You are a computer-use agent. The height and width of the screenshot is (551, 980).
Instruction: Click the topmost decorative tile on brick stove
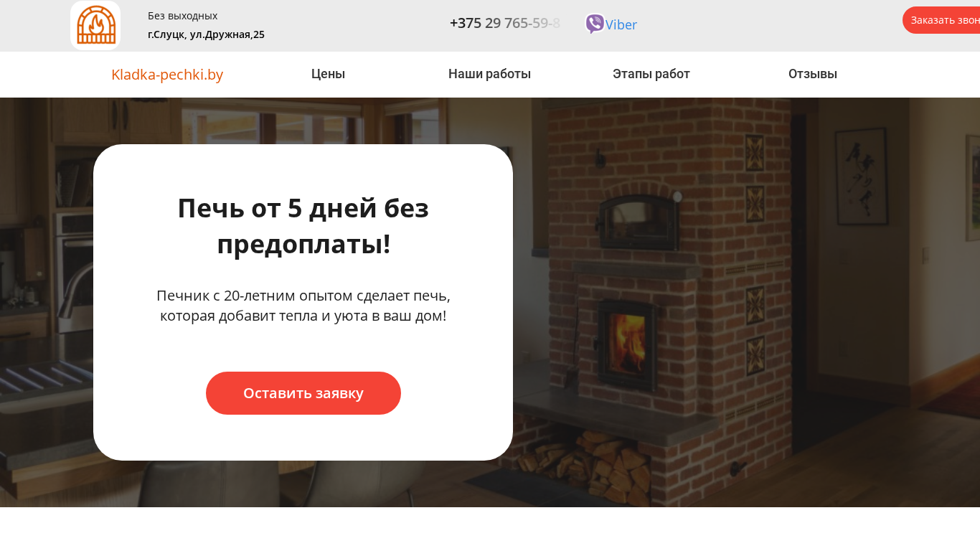754,153
